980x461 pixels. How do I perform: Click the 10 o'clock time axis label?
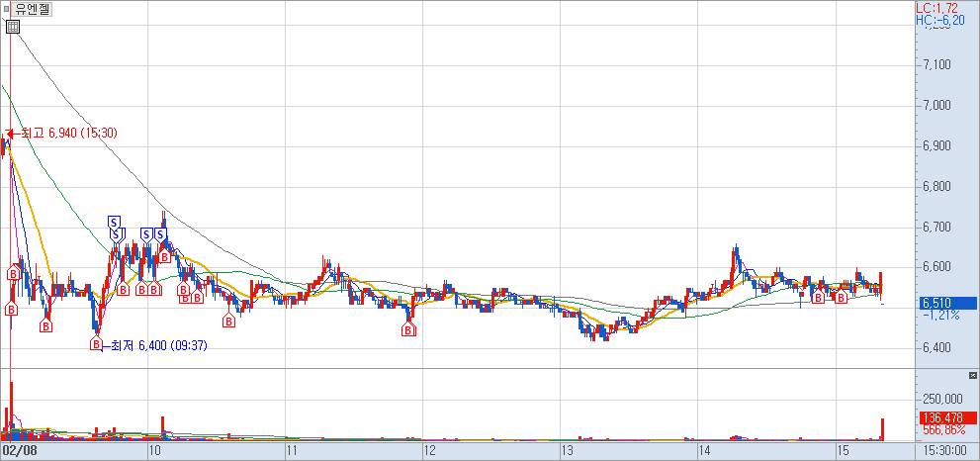click(156, 450)
